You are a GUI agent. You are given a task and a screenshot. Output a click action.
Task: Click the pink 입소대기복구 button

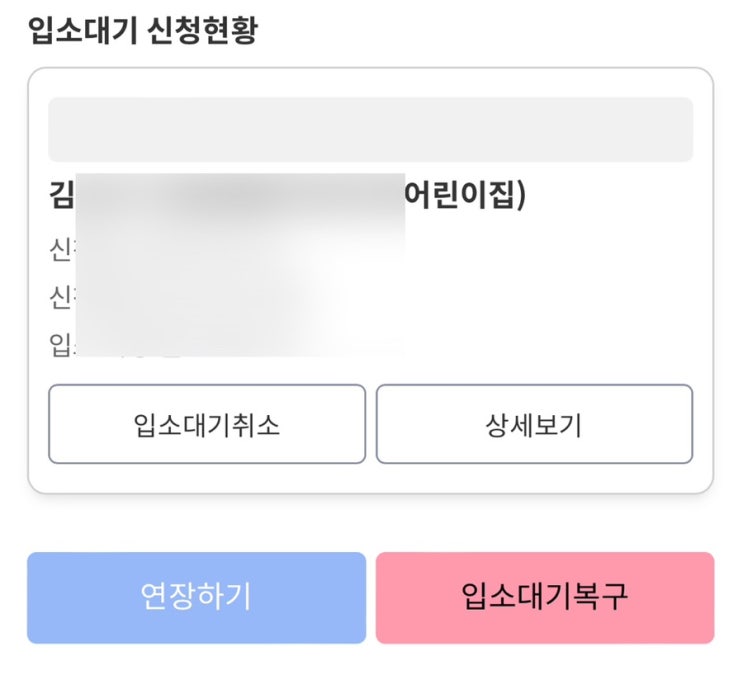(545, 597)
